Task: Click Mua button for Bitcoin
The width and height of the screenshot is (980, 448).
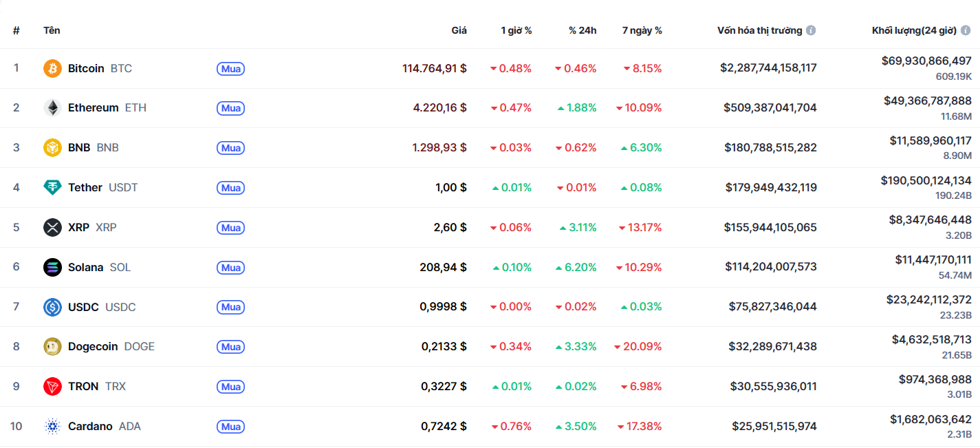Action: coord(231,68)
